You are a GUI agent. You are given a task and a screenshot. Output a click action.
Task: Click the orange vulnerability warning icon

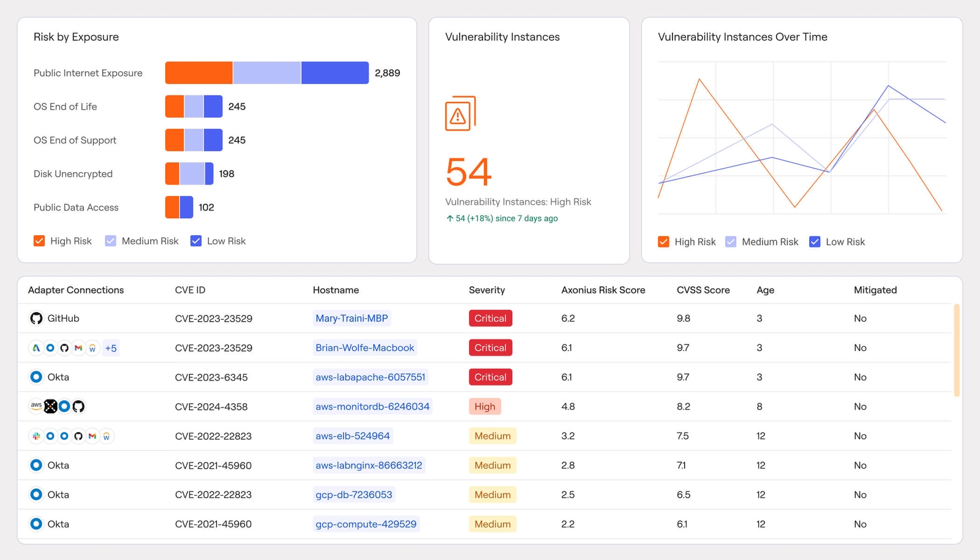click(460, 113)
